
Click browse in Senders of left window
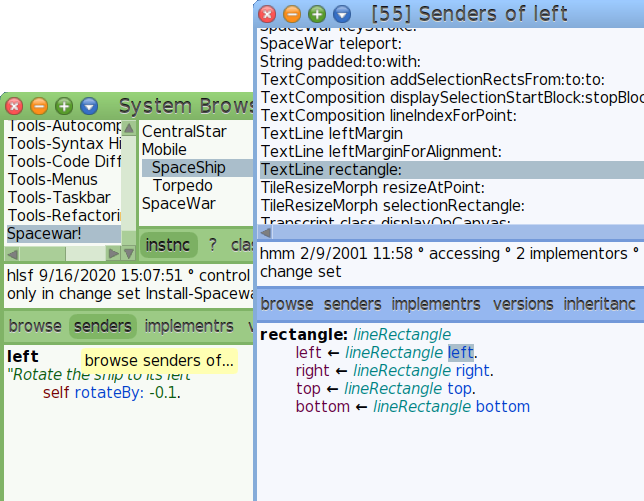tap(287, 304)
